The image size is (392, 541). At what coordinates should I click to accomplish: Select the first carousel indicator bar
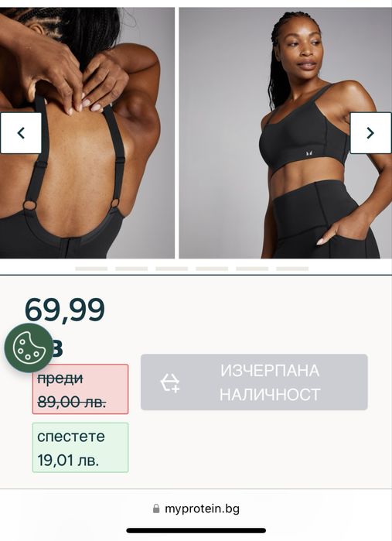click(91, 269)
